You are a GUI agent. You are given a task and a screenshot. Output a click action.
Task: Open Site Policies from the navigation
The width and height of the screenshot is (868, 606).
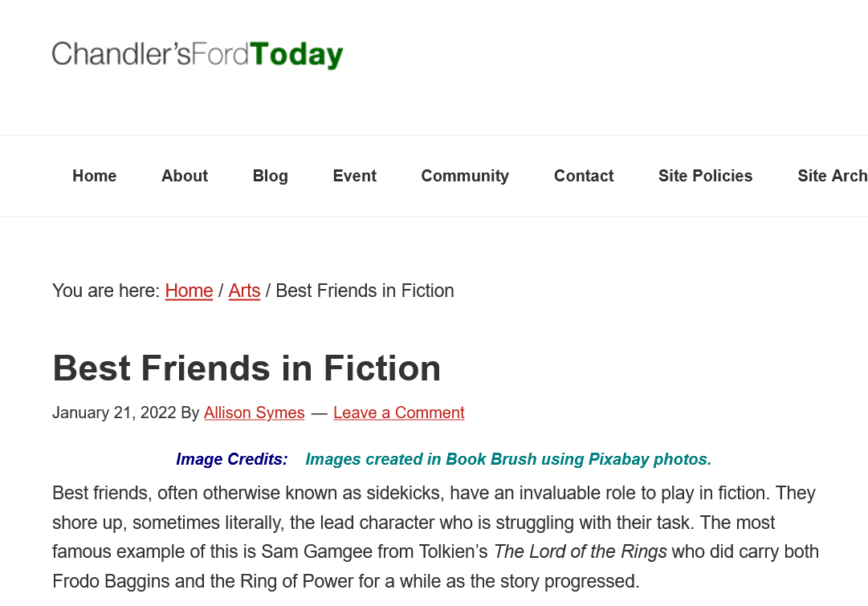(705, 176)
